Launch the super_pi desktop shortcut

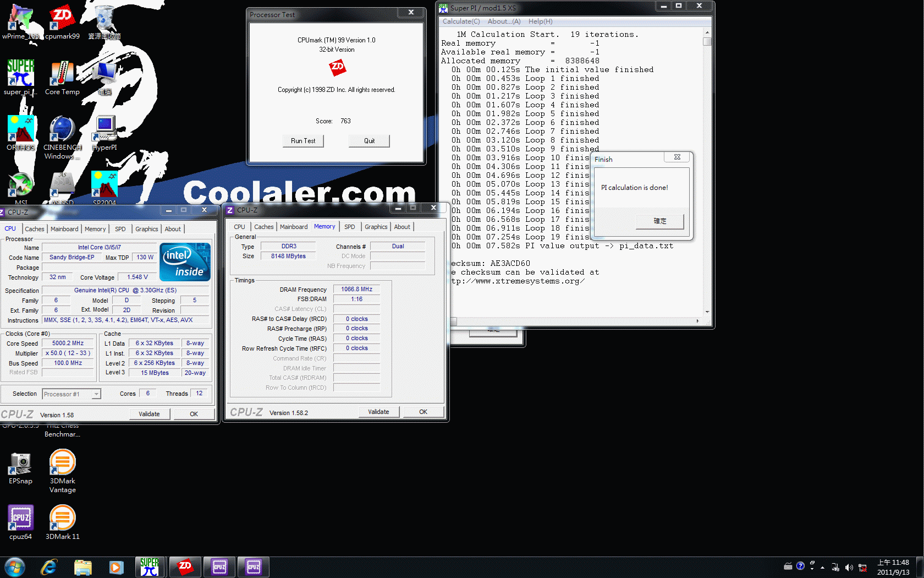20,77
